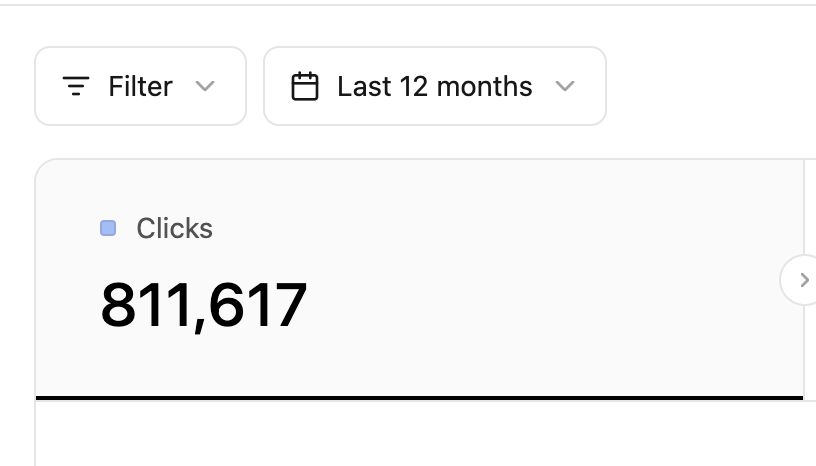Screen dimensions: 816x466
Task: Click the calendar icon in date picker
Action: [x=304, y=86]
